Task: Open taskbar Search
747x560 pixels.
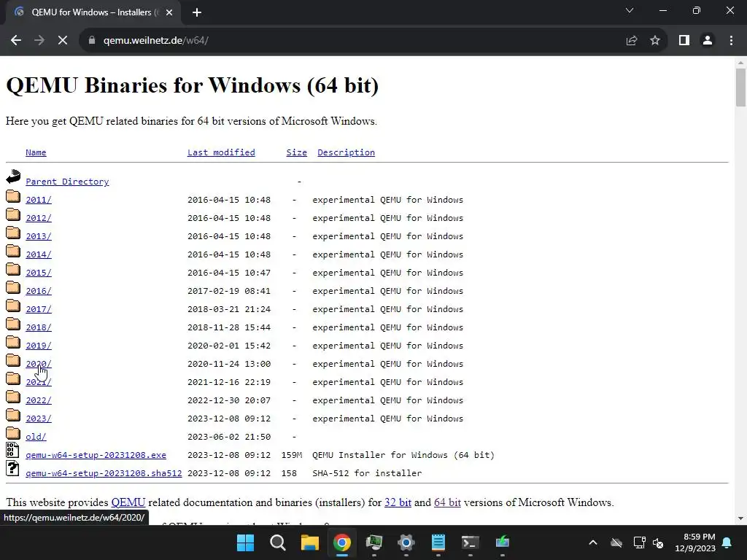Action: pos(278,542)
